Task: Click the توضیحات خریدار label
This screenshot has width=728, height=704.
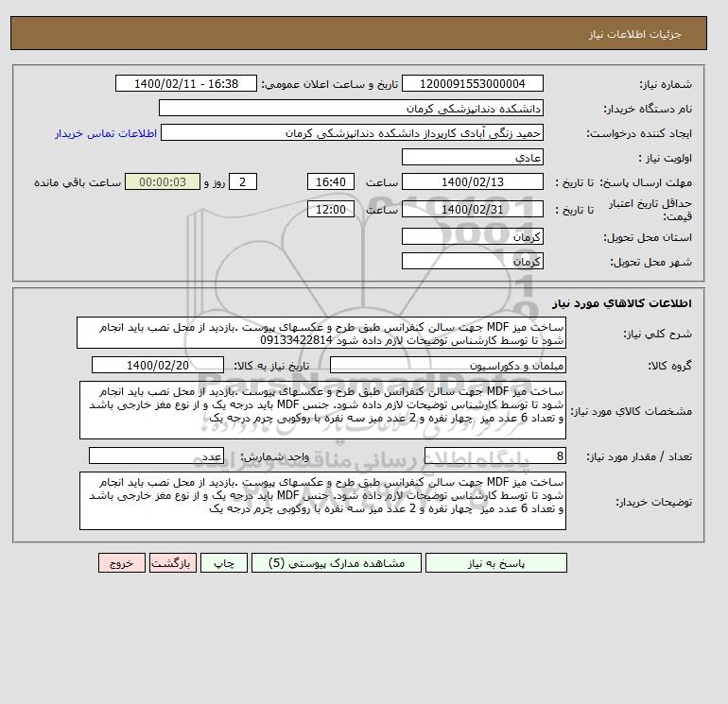Action: pos(653,502)
